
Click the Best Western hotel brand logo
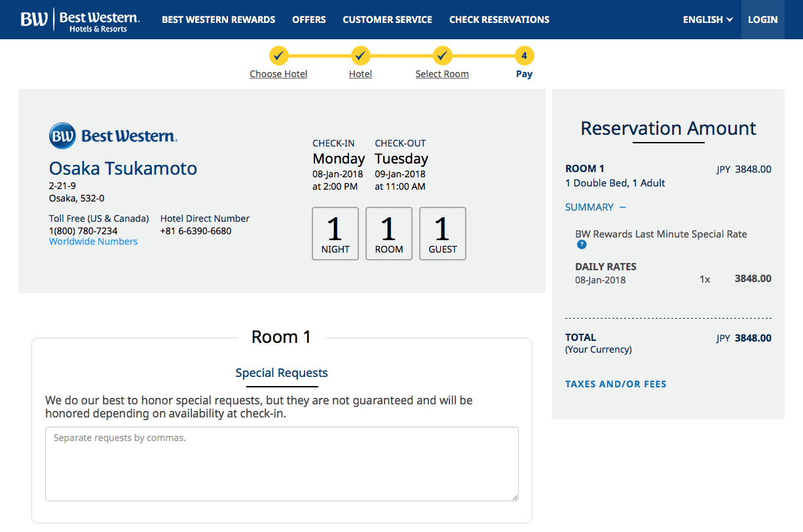pyautogui.click(x=113, y=136)
